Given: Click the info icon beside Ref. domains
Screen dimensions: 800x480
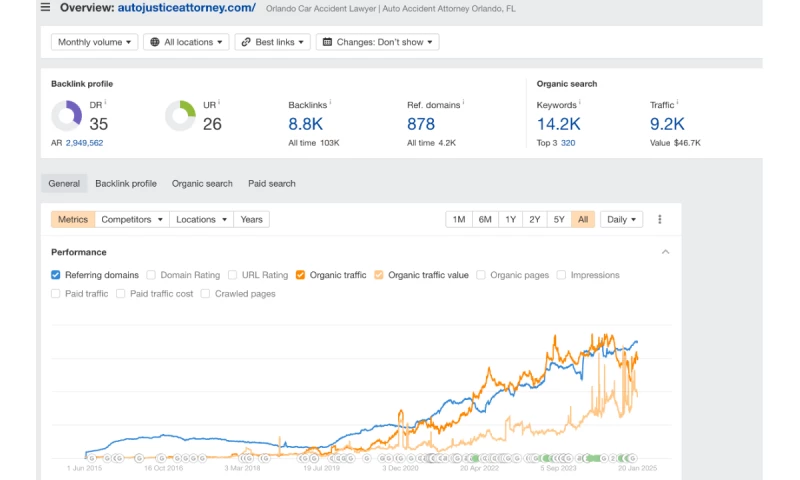Looking at the screenshot, I should [x=463, y=103].
